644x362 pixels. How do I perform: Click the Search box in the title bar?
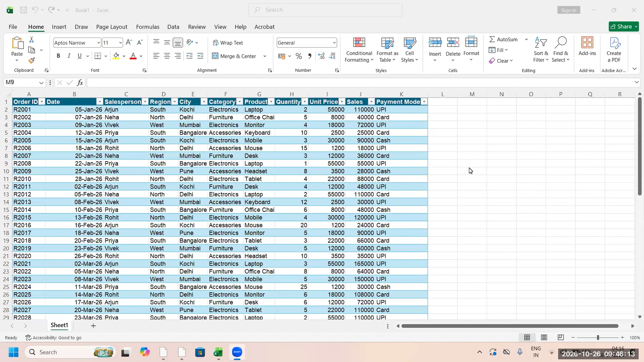(325, 10)
